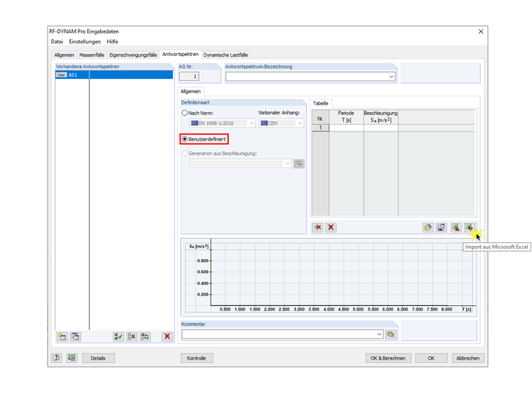The height and width of the screenshot is (399, 532).
Task: Click the select all spectra checkmark icon
Action: point(118,337)
